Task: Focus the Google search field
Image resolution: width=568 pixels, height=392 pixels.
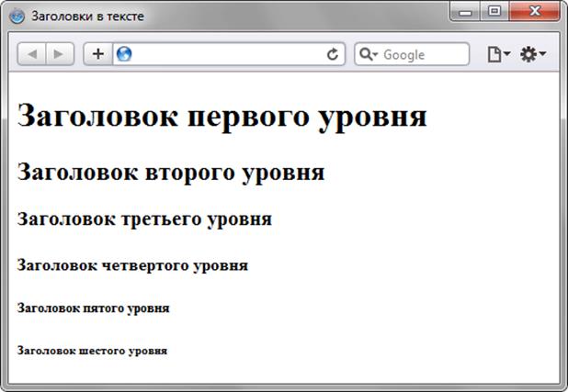Action: (412, 54)
